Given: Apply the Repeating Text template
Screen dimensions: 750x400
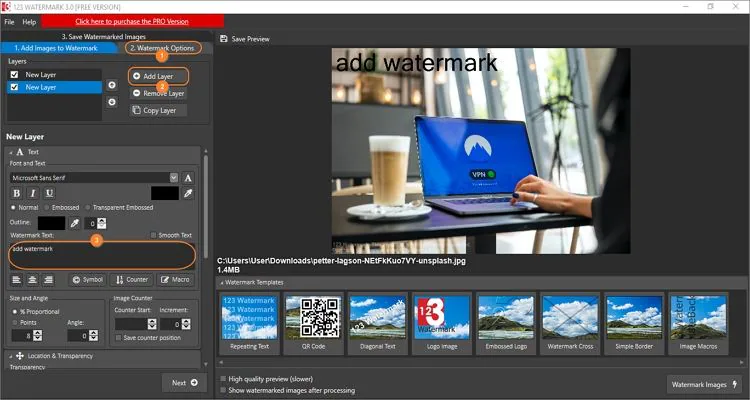Looking at the screenshot, I should point(250,323).
